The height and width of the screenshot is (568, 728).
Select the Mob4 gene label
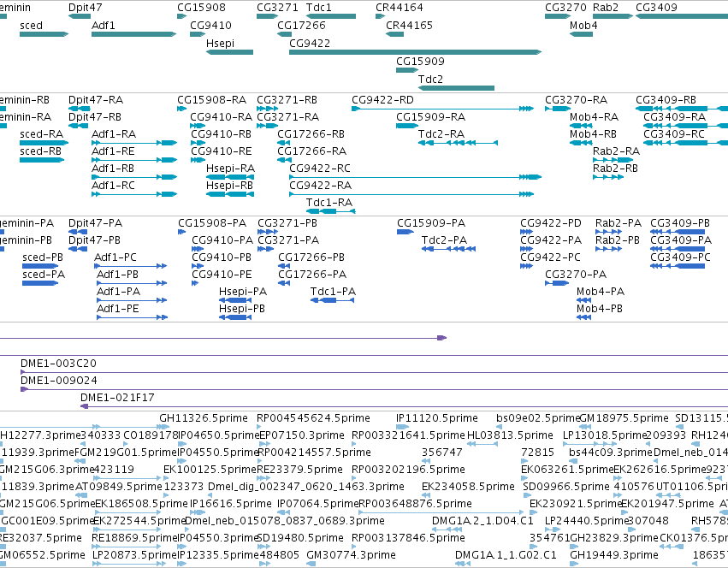pyautogui.click(x=583, y=26)
